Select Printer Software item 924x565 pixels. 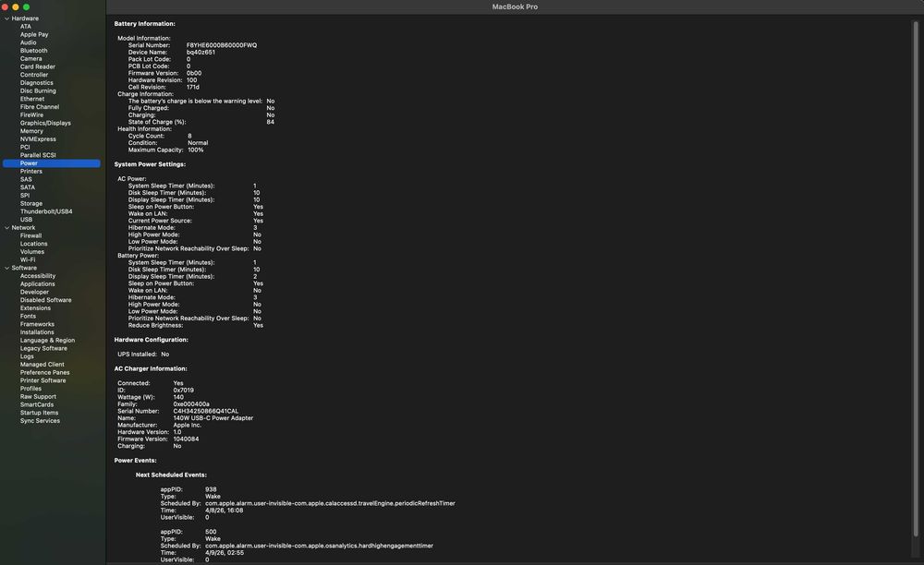tap(43, 380)
